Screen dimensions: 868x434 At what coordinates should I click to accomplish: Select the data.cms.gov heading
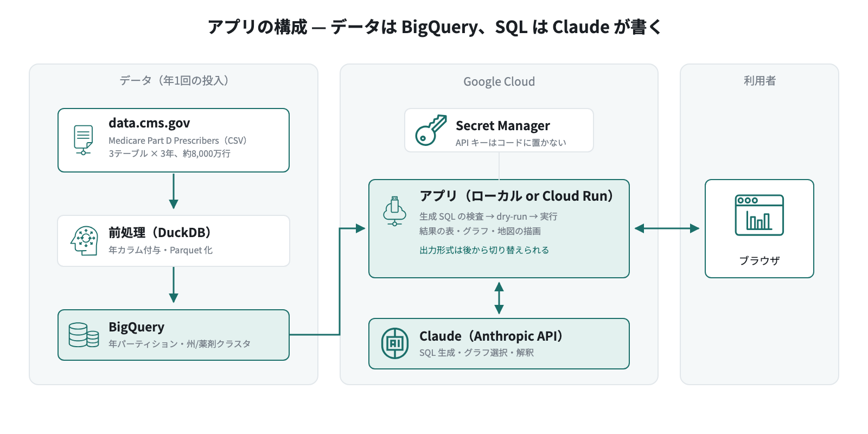149,123
